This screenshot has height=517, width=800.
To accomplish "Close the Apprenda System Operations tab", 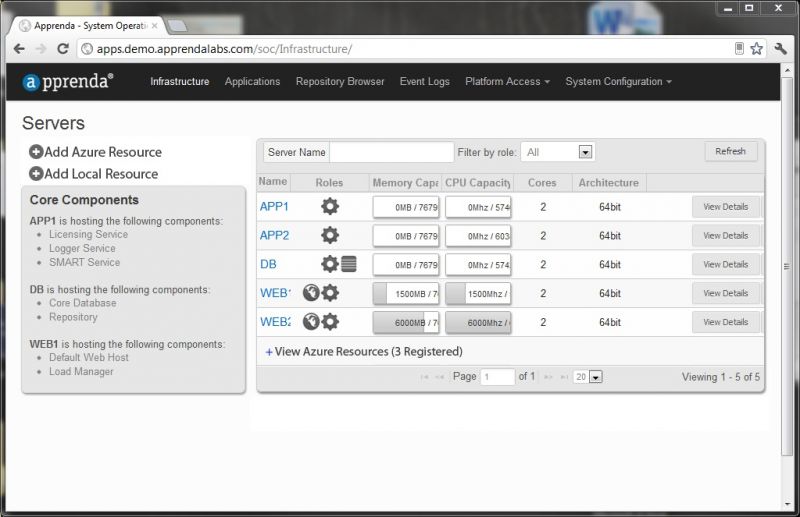I will [x=155, y=26].
